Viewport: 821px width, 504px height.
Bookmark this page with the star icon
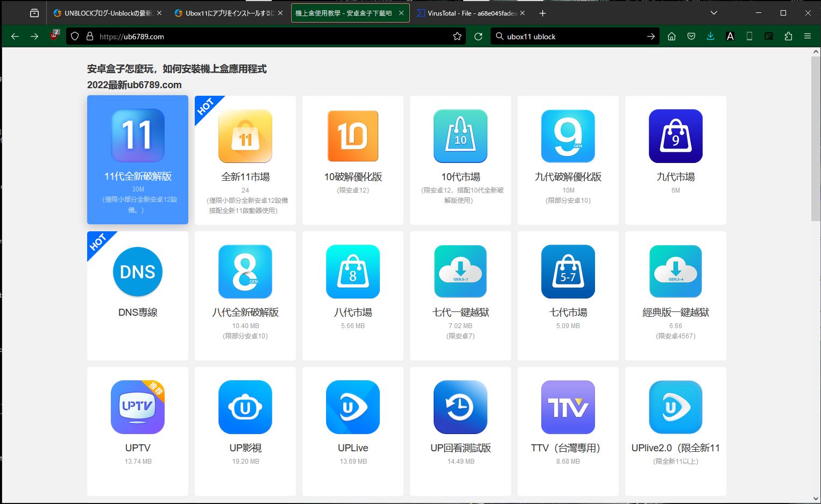[457, 37]
